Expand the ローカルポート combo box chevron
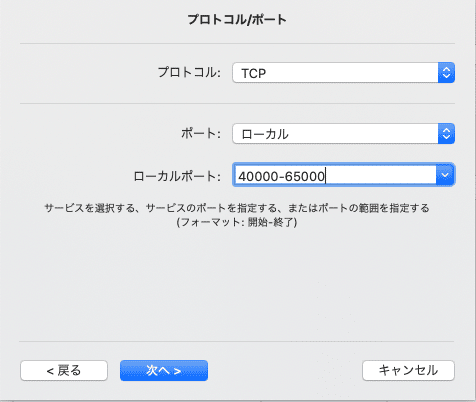Viewport: 476px width, 402px height. (x=445, y=175)
